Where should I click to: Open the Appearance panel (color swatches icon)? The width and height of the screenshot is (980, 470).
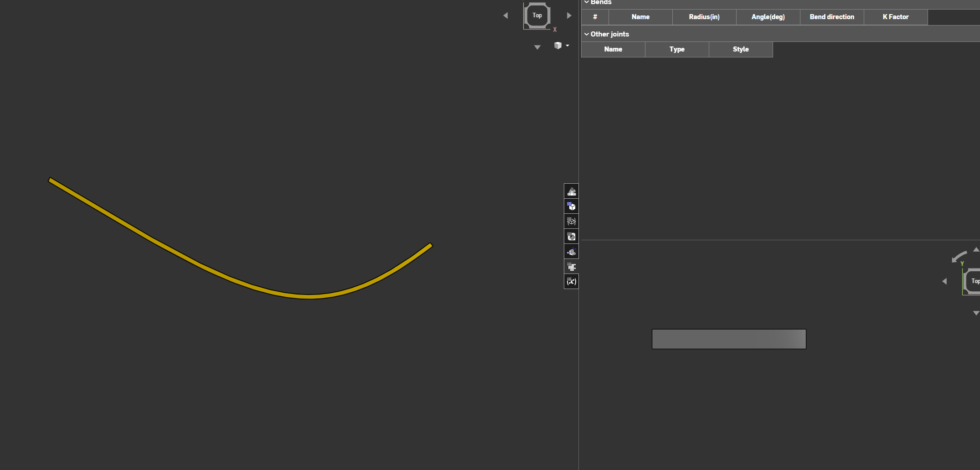coord(571,191)
